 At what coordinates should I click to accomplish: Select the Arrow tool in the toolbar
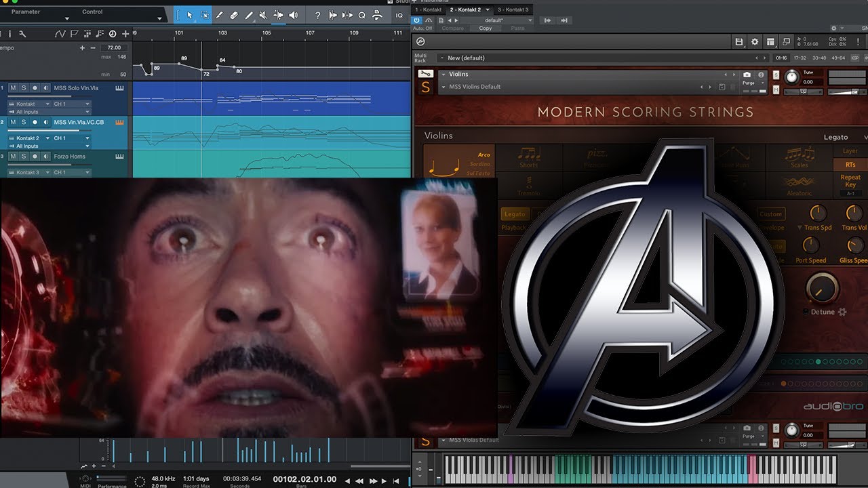(190, 16)
